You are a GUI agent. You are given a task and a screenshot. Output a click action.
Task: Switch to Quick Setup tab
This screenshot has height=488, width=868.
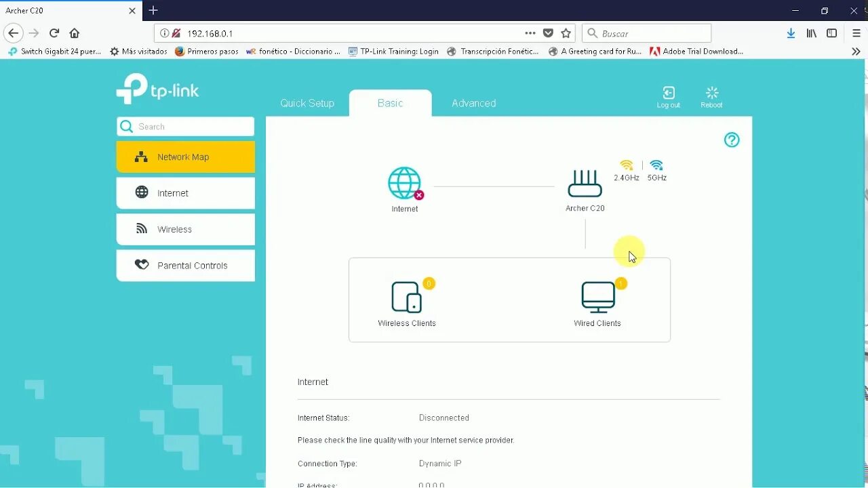coord(307,103)
